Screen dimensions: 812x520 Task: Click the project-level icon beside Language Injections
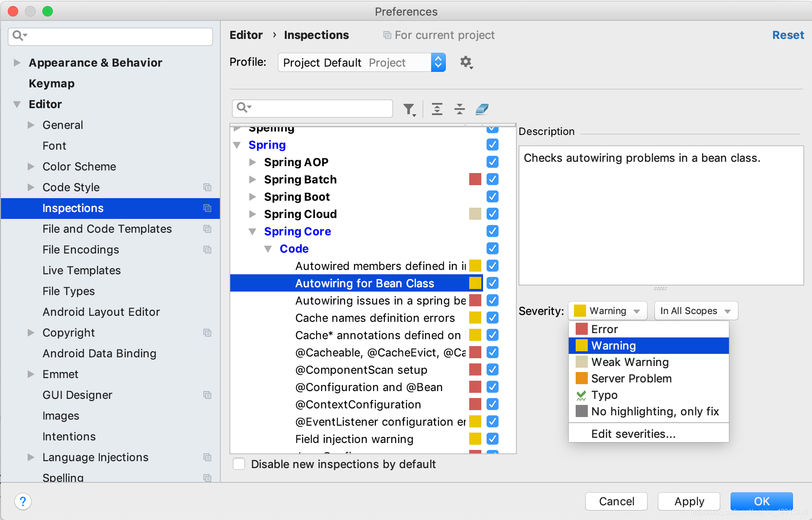click(x=207, y=457)
